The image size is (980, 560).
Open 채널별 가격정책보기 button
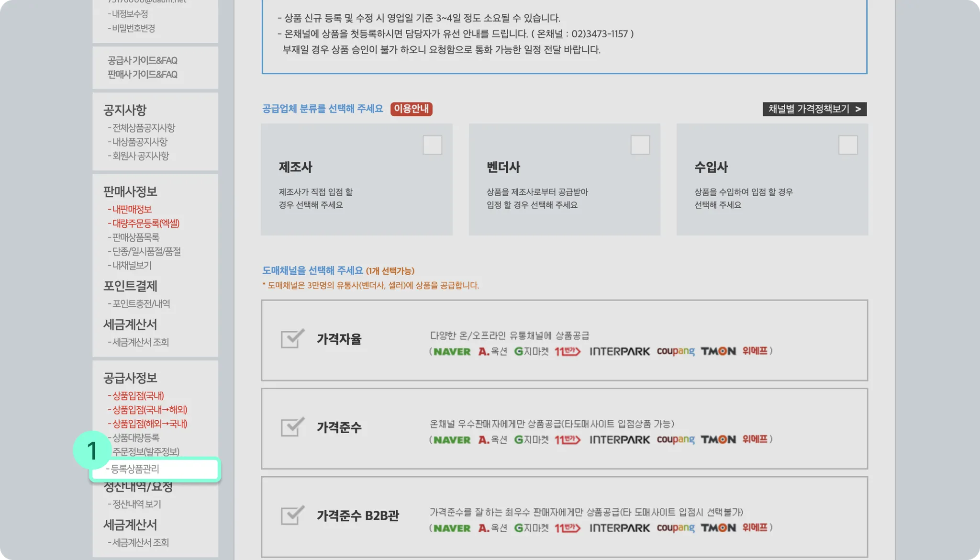pyautogui.click(x=814, y=109)
